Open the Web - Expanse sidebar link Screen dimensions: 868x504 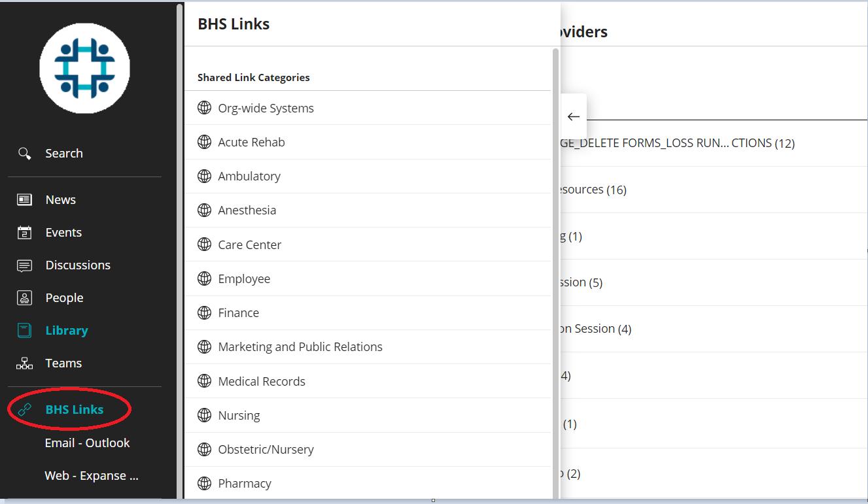(91, 476)
